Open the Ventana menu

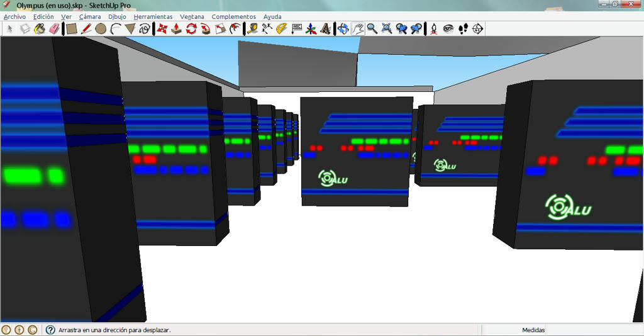tap(192, 17)
